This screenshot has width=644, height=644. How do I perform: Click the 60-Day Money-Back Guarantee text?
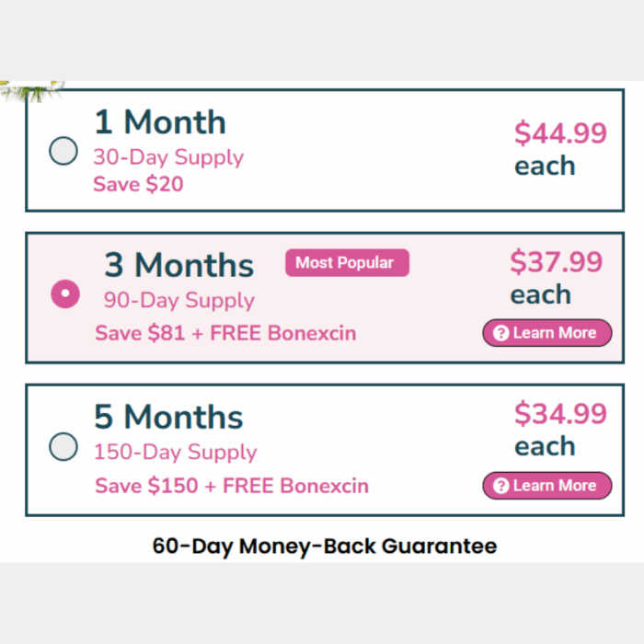click(x=325, y=546)
